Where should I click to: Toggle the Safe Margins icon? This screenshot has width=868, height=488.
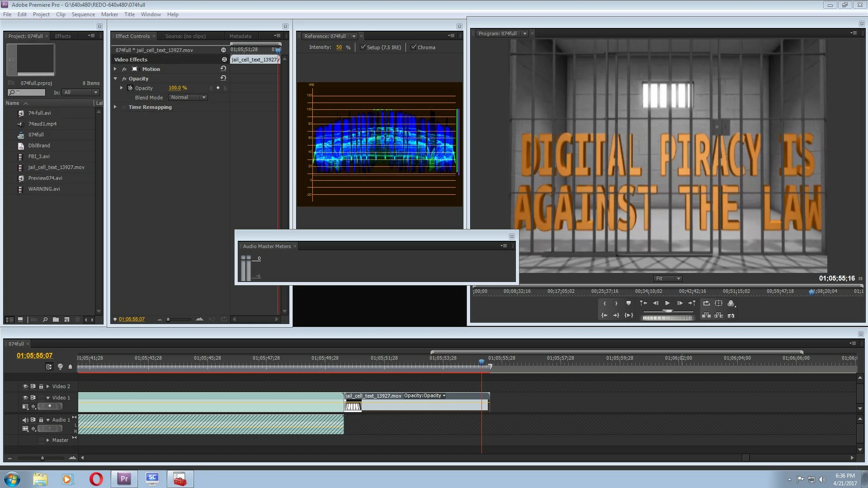(718, 303)
